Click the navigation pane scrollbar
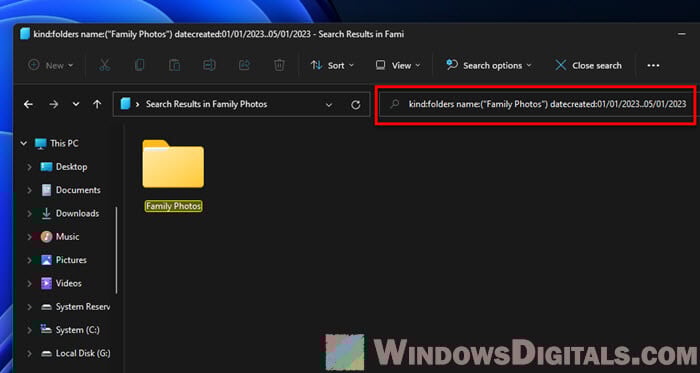The height and width of the screenshot is (373, 700). 117,250
